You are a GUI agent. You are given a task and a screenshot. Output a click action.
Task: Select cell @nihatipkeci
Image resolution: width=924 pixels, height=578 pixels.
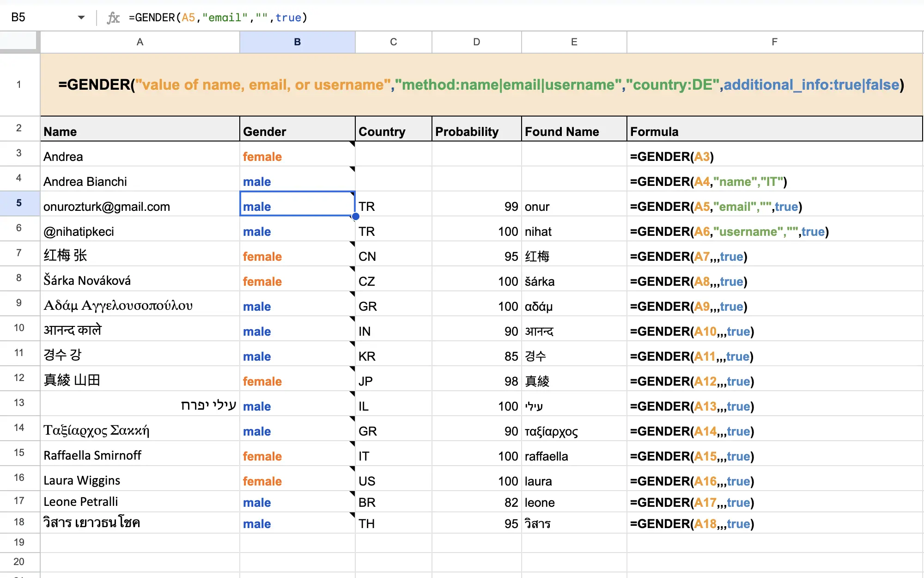pos(140,229)
